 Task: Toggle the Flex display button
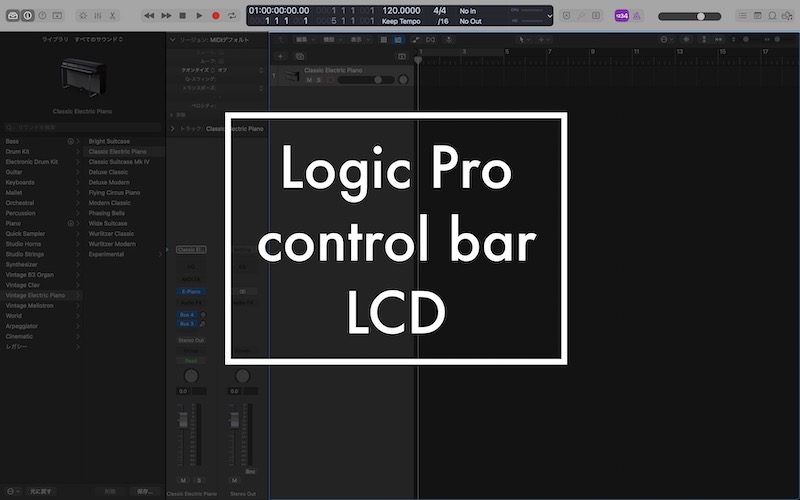click(x=431, y=39)
